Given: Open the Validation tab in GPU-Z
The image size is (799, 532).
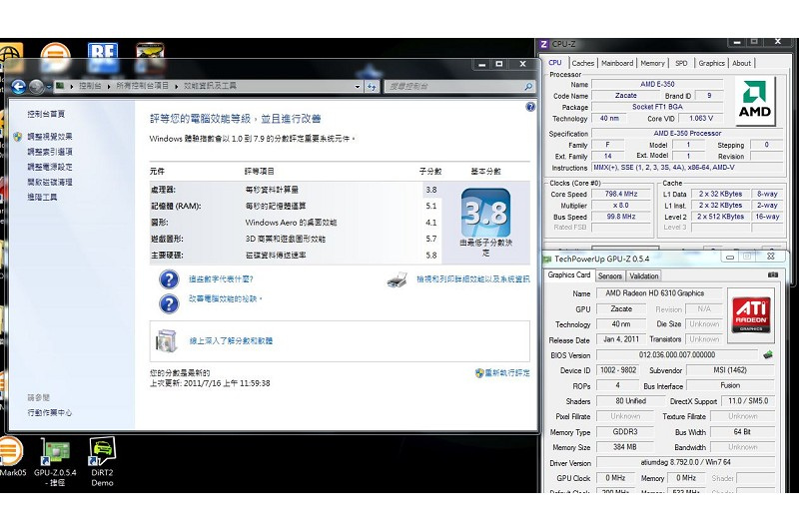Looking at the screenshot, I should coord(643,275).
